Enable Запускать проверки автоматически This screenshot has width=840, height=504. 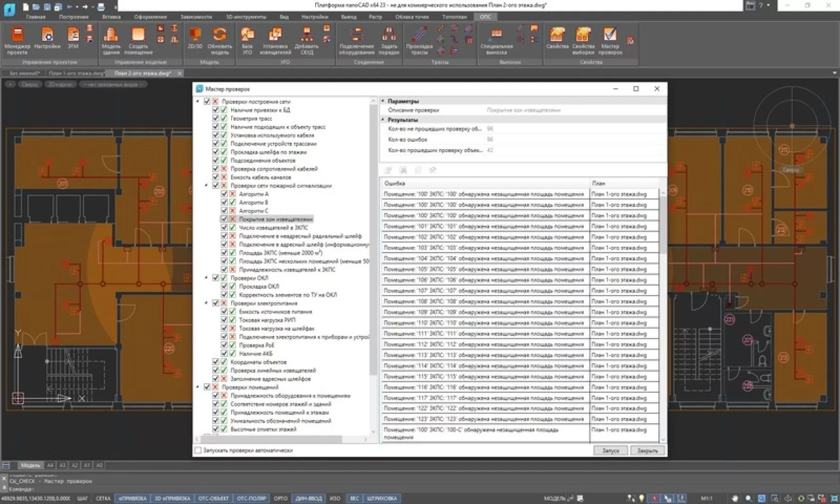pos(198,450)
